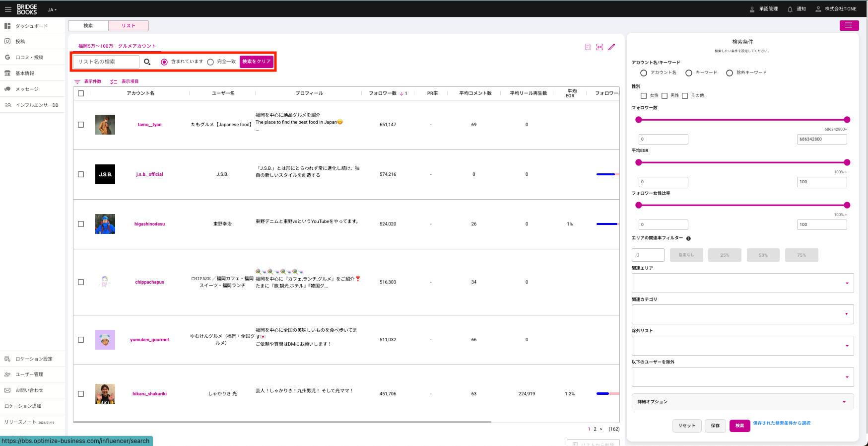
Task: Tick the 女性 gender checkbox
Action: point(644,96)
